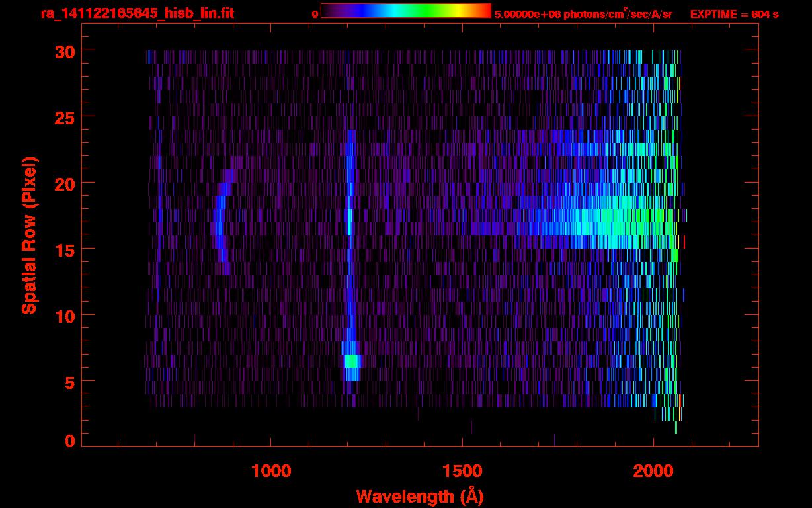The height and width of the screenshot is (508, 812).
Task: Click the Spatial Row (Pixel) axis label
Action: [x=29, y=235]
